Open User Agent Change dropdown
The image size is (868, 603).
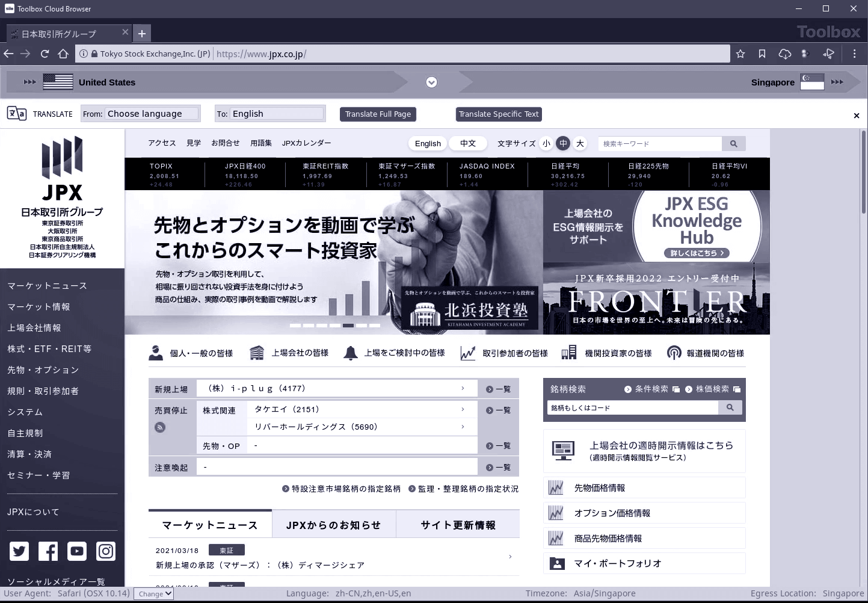point(154,593)
